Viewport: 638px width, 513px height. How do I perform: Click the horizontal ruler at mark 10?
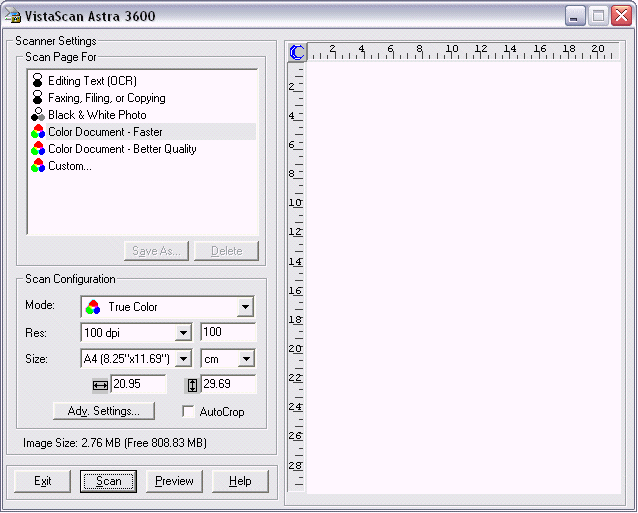tap(452, 51)
